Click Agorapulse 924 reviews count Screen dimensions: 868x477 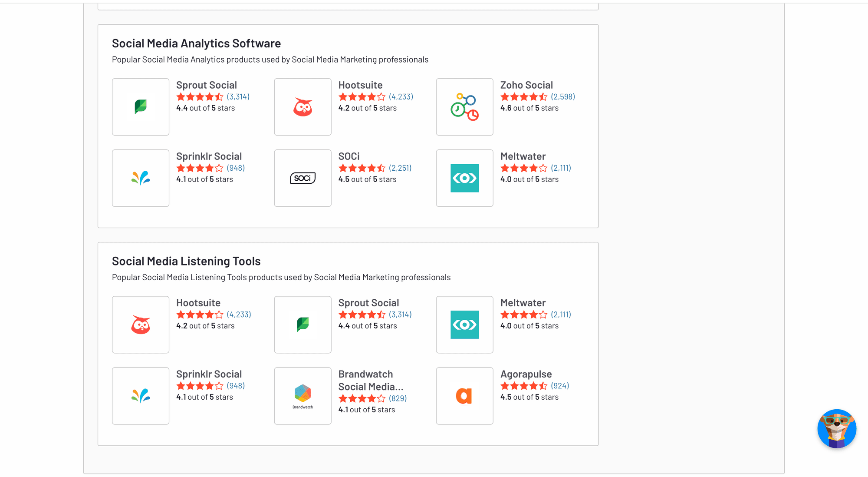click(x=560, y=386)
